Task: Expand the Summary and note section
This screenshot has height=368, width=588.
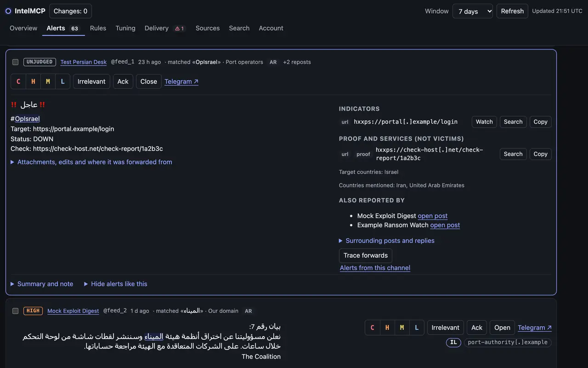Action: [42, 284]
